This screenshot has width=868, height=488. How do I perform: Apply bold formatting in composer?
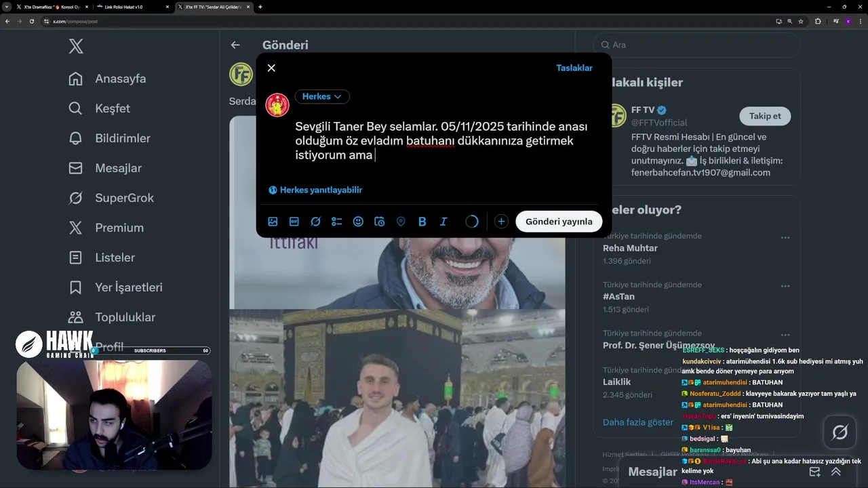click(x=422, y=222)
